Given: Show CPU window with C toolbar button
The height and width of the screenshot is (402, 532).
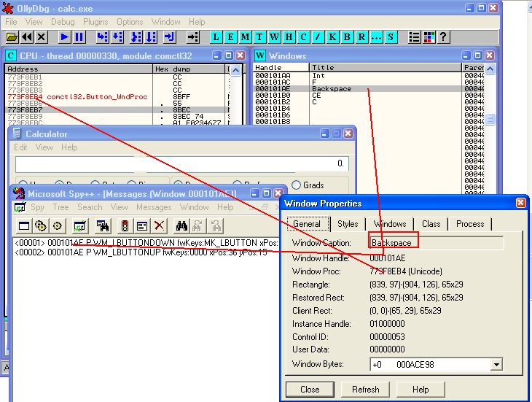Looking at the screenshot, I should coord(303,36).
